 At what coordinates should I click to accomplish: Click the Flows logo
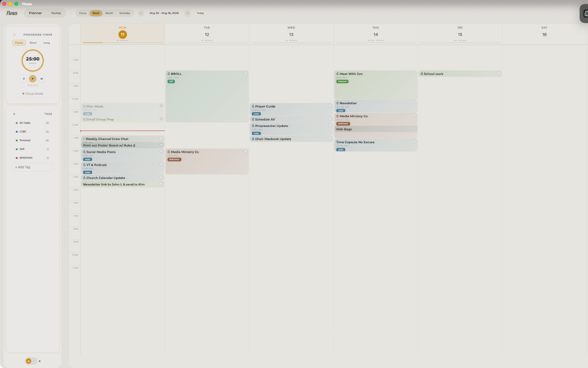click(x=12, y=13)
